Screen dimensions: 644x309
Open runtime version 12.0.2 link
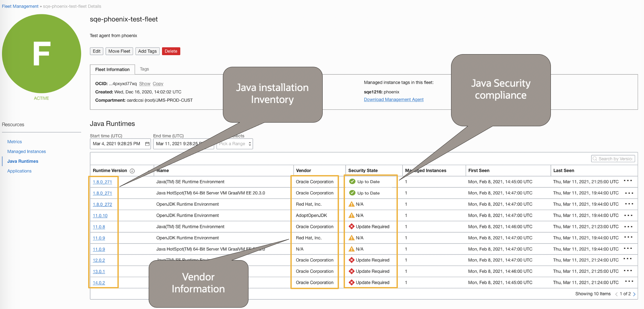(99, 260)
